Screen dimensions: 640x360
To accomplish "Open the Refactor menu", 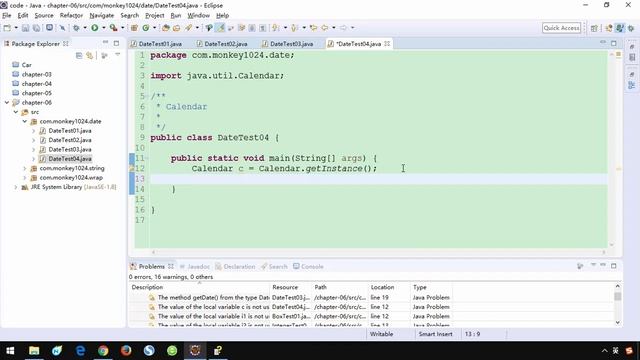I will (x=71, y=16).
